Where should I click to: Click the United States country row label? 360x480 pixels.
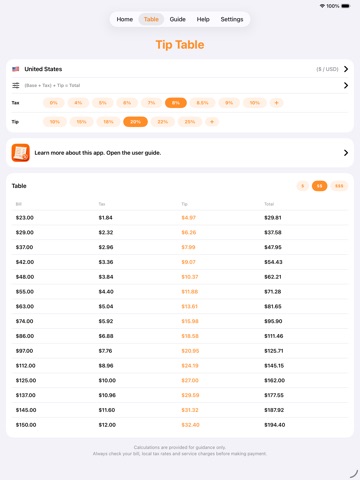43,69
